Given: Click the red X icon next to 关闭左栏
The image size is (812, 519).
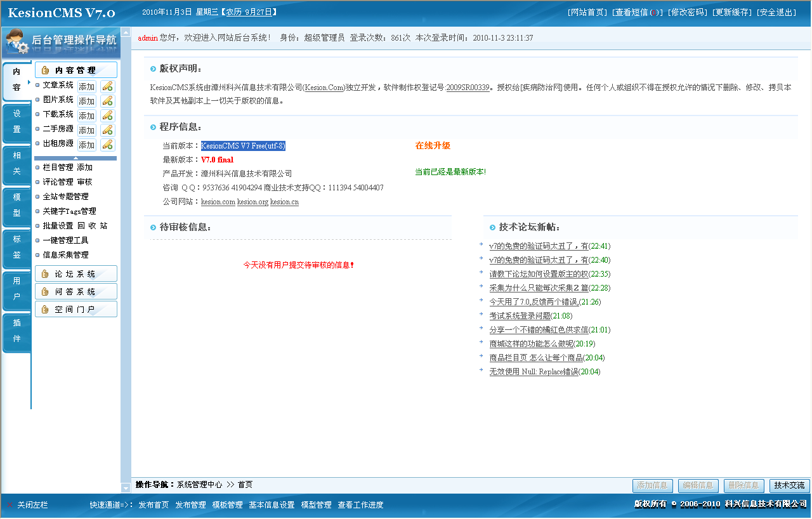Looking at the screenshot, I should point(10,505).
